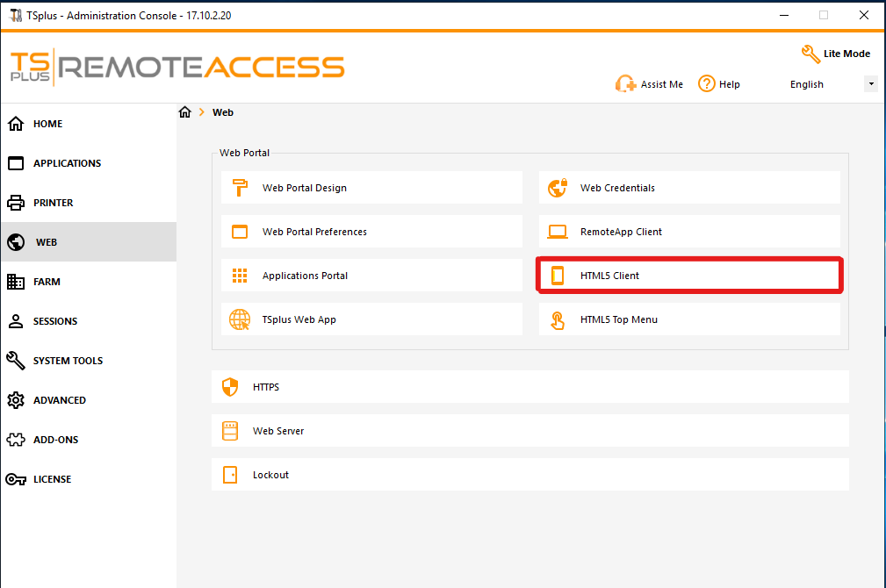This screenshot has height=588, width=886.
Task: Go to the SESSIONS menu label
Action: [x=55, y=321]
